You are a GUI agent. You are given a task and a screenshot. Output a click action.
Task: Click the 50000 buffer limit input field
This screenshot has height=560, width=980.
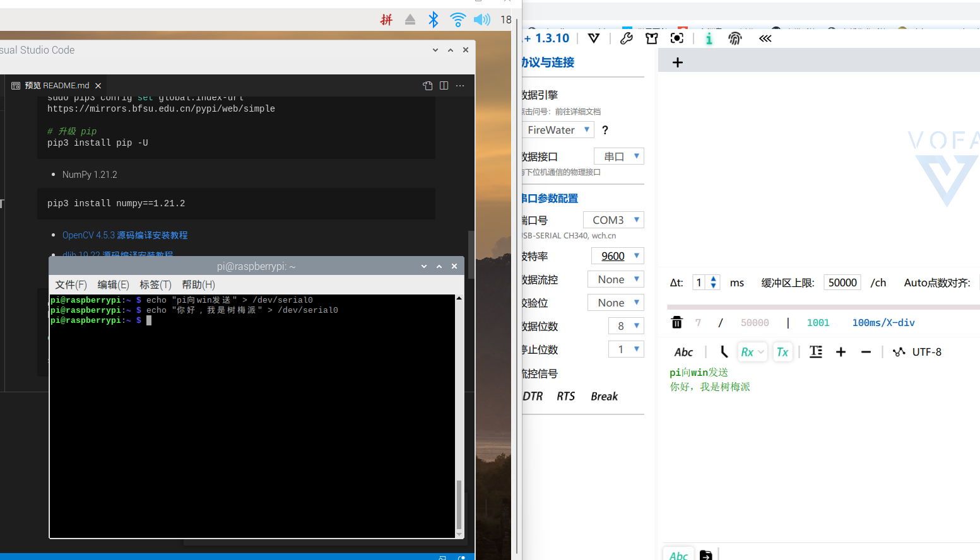click(842, 283)
